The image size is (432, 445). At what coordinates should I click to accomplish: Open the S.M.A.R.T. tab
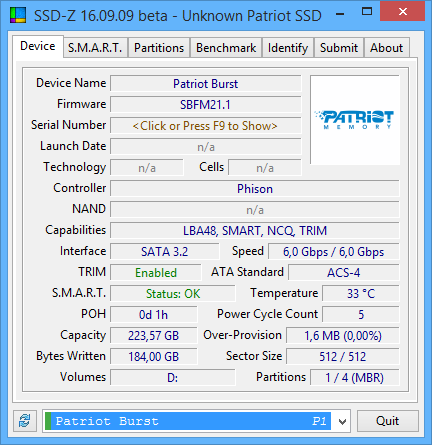pyautogui.click(x=95, y=48)
